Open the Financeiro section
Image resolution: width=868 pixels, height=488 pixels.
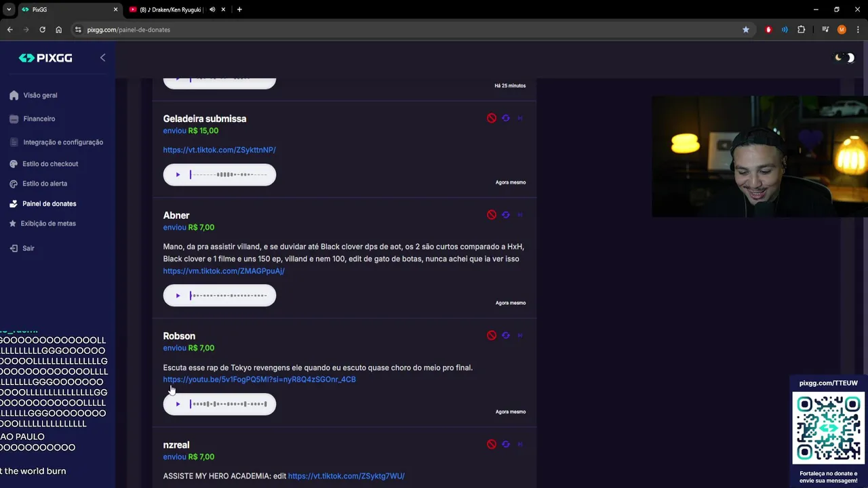pyautogui.click(x=39, y=119)
